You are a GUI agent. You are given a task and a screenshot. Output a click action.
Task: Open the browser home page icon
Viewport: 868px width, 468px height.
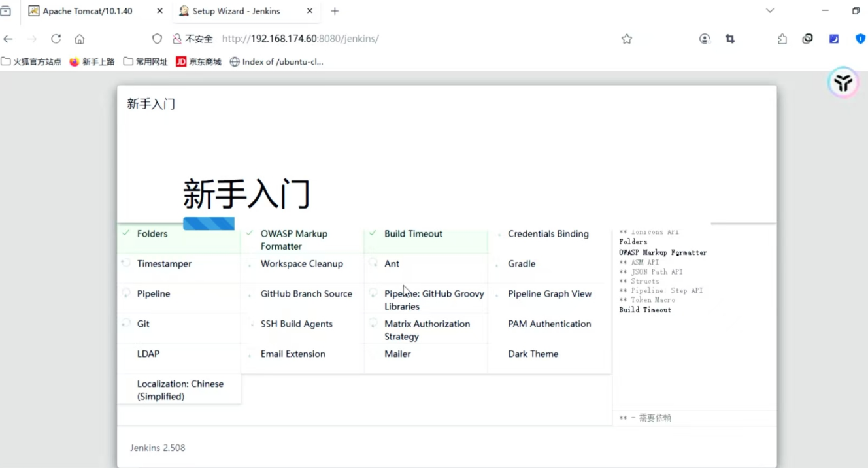point(80,39)
